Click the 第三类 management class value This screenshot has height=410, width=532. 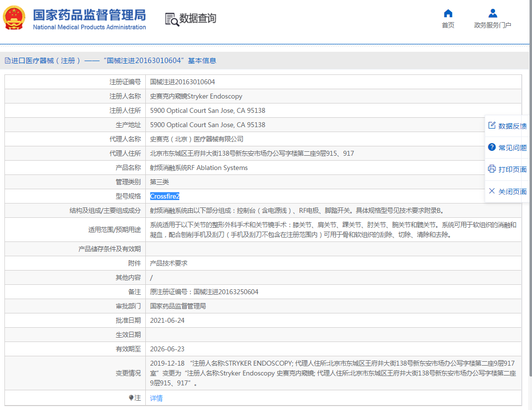click(x=160, y=181)
